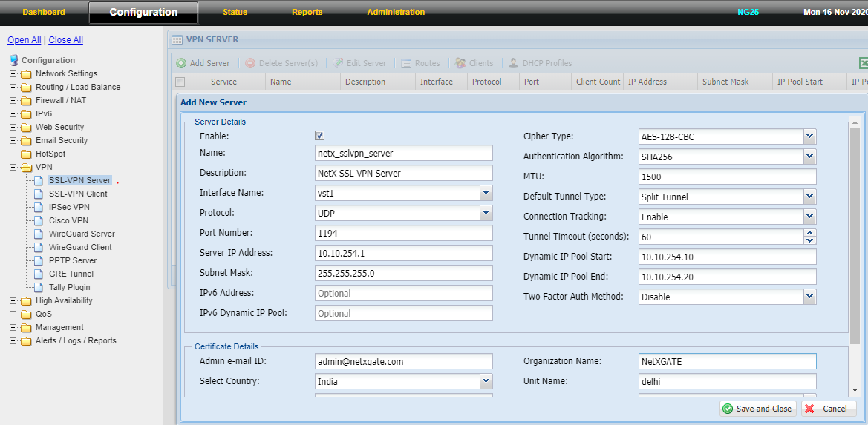
Task: Increase Tunnel Timeout with the up stepper
Action: pos(810,233)
